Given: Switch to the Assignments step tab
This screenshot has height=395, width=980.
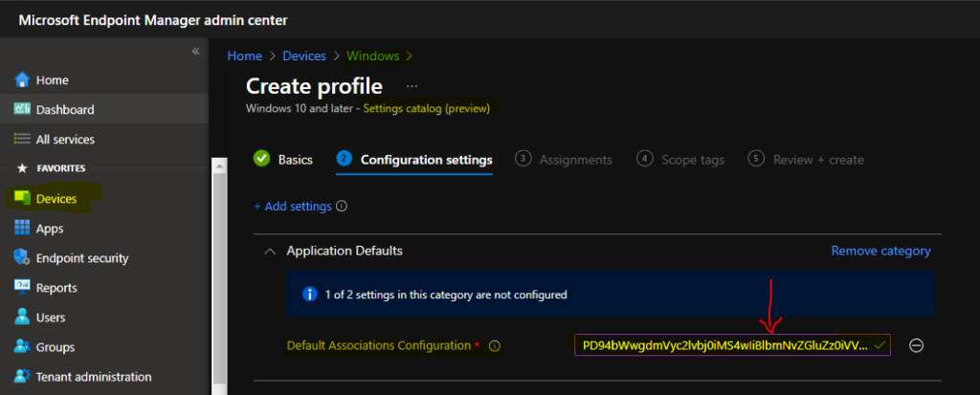Looking at the screenshot, I should click(563, 160).
